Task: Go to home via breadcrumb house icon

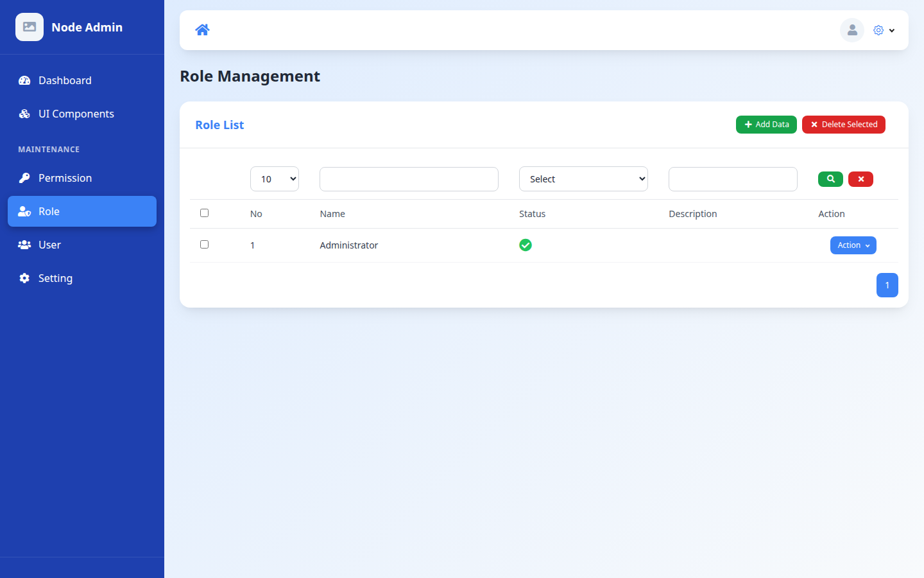Action: click(202, 30)
